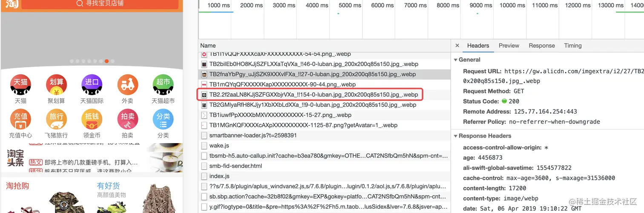Click file icon of smartbanner-loader.js row
This screenshot has height=213, width=644.
pyautogui.click(x=204, y=135)
